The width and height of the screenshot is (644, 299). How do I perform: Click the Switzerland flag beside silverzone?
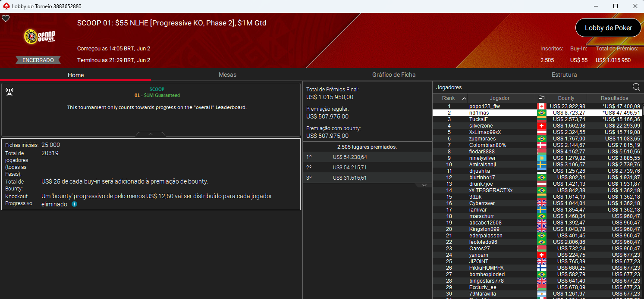(541, 126)
